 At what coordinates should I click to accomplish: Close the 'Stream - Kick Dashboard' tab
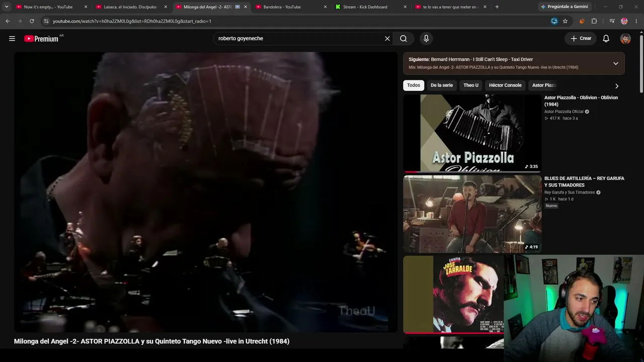(x=405, y=7)
